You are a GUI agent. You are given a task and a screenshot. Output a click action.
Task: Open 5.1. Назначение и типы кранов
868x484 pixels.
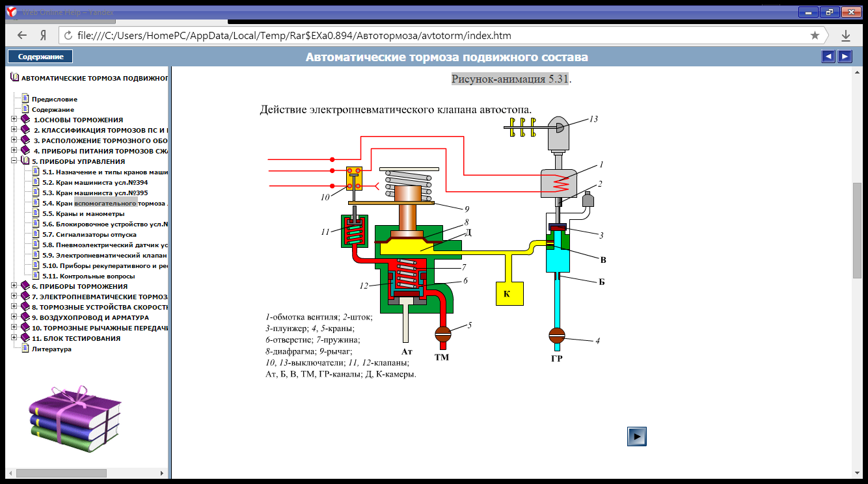click(105, 172)
